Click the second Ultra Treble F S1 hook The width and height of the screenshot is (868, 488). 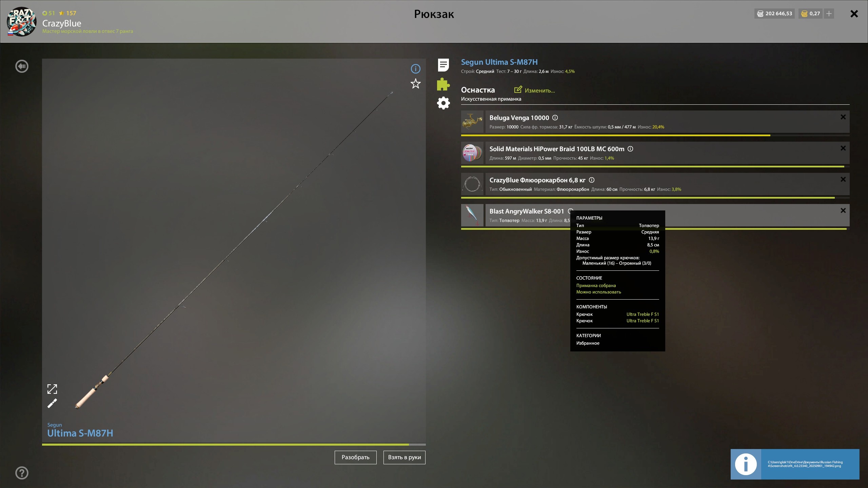[x=643, y=321]
